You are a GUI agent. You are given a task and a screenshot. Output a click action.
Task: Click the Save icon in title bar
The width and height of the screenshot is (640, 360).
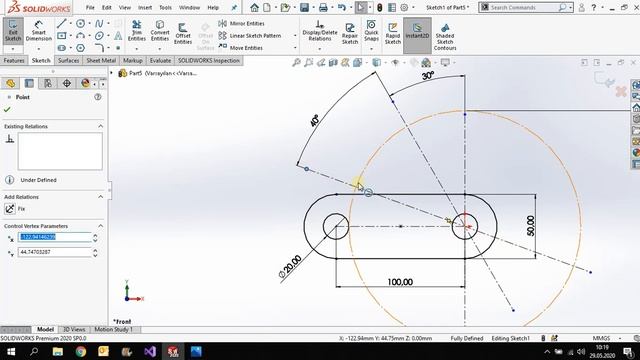[x=304, y=7]
